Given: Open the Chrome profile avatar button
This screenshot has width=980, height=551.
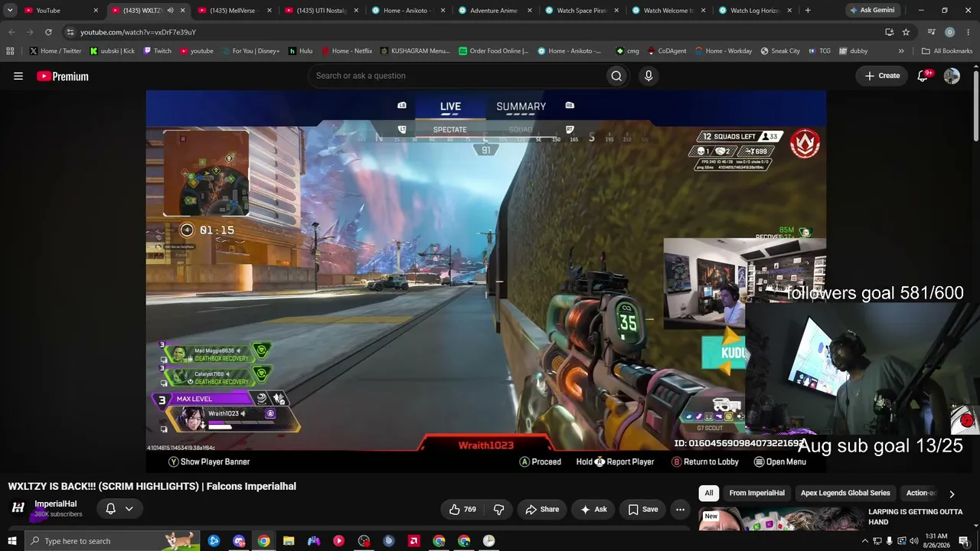Looking at the screenshot, I should click(x=949, y=32).
